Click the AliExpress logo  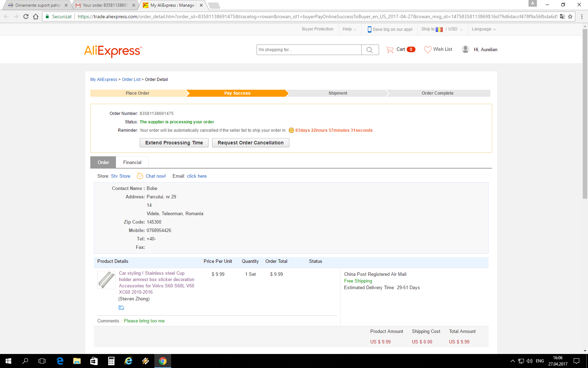click(x=113, y=51)
